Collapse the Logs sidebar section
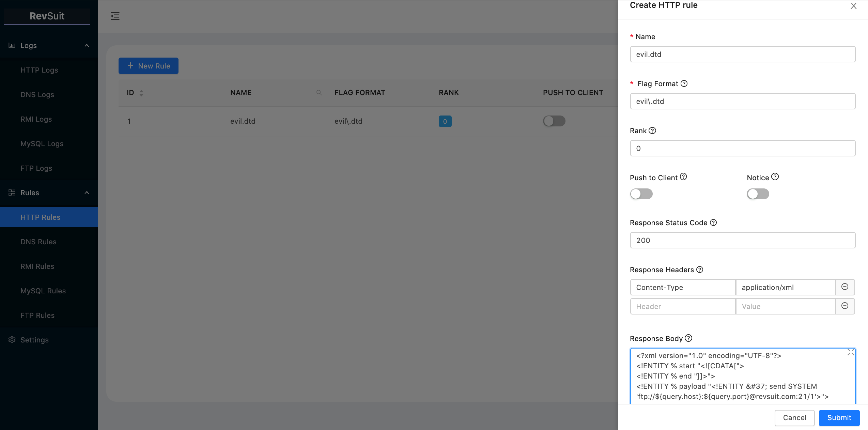 pyautogui.click(x=87, y=45)
